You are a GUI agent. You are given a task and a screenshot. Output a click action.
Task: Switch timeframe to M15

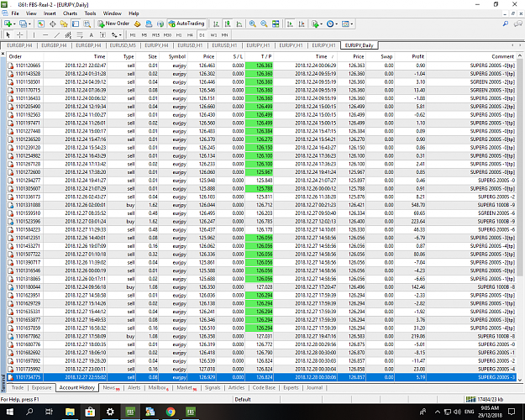point(155,35)
